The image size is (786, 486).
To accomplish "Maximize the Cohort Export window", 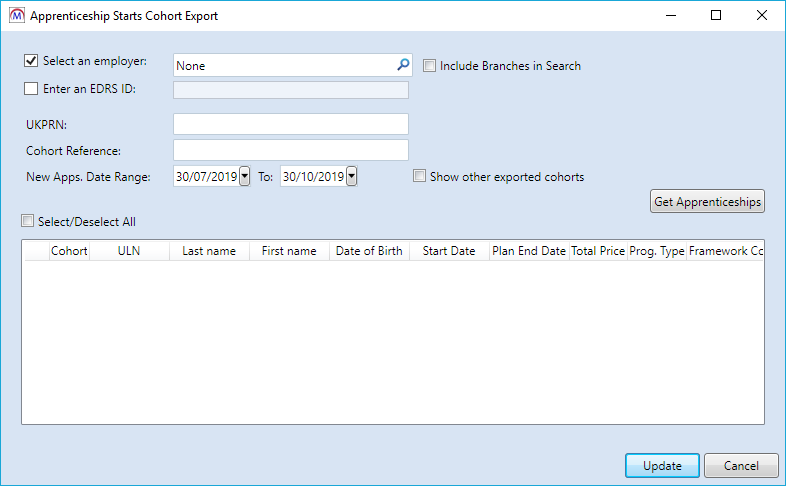I will tap(716, 16).
